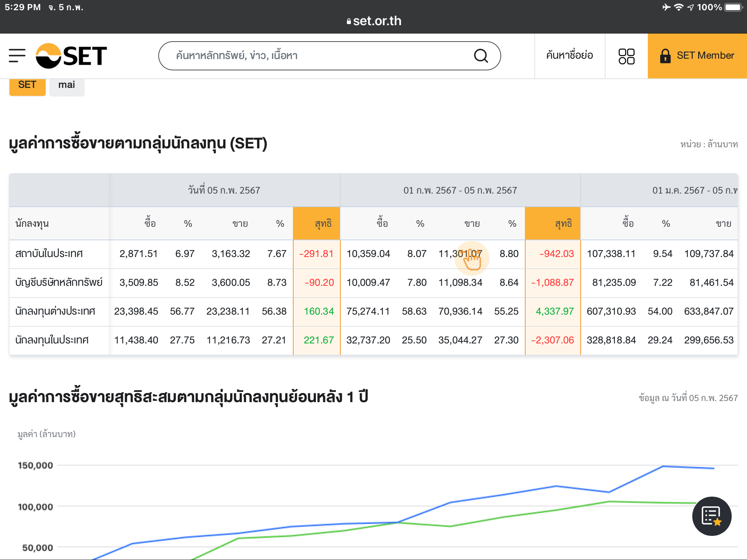Viewport: 747px width, 560px height.
Task: Open the four-square apps grid icon
Action: (626, 56)
